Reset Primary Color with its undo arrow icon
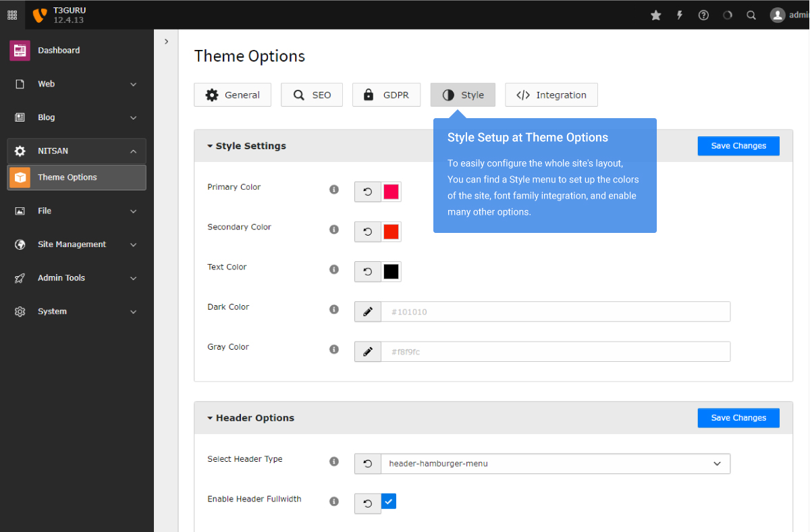The width and height of the screenshot is (810, 532). [x=367, y=191]
